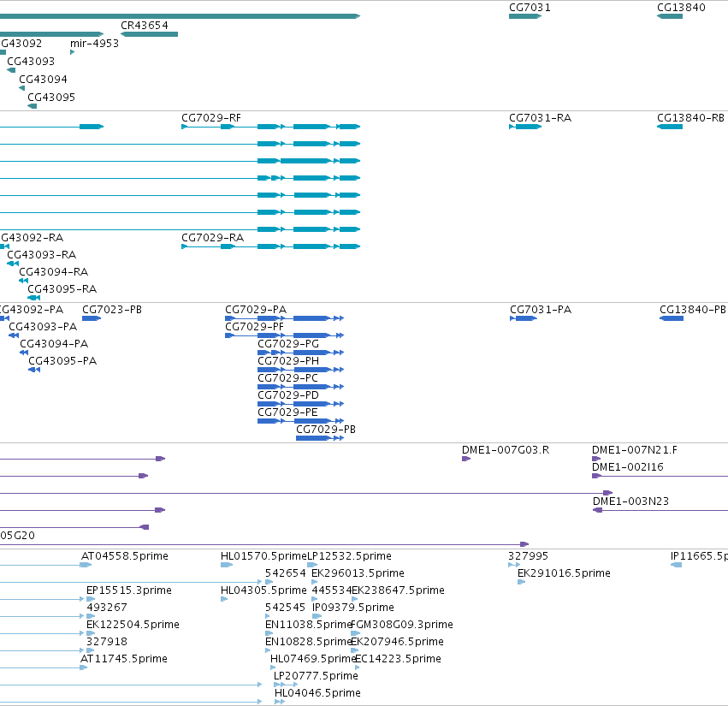The height and width of the screenshot is (706, 728).
Task: Click transcript CG7031-RA label
Action: (541, 118)
